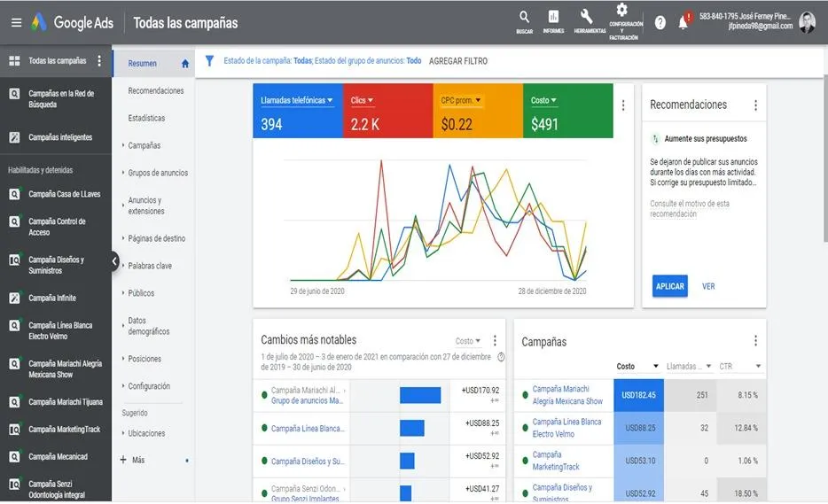Open the Llamadas column dropdown
This screenshot has height=504, width=828.
pos(689,366)
